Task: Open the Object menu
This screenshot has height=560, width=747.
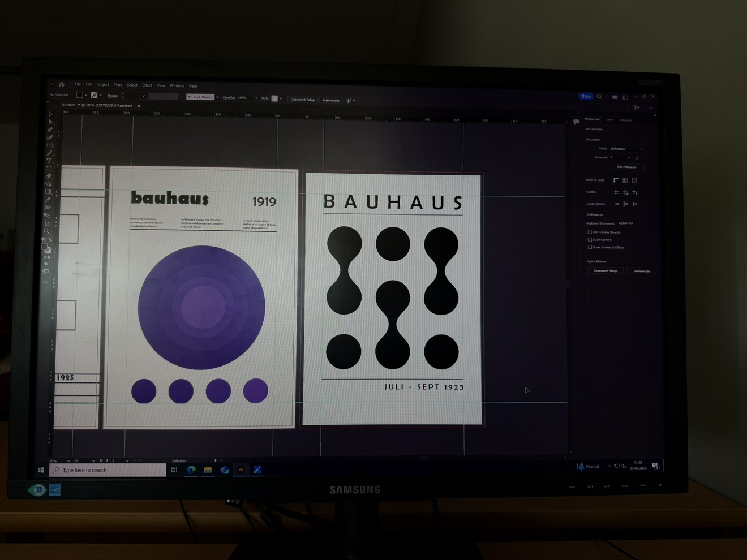Action: (x=103, y=85)
